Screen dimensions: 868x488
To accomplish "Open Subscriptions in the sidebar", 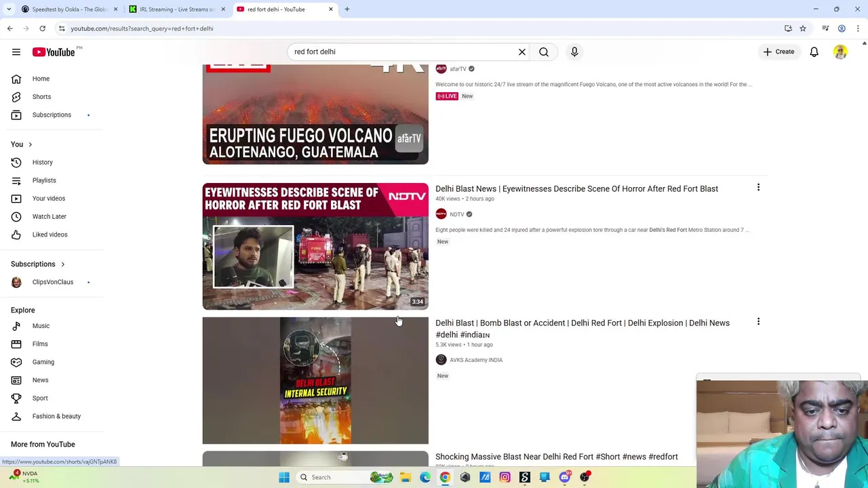I will pos(52,115).
